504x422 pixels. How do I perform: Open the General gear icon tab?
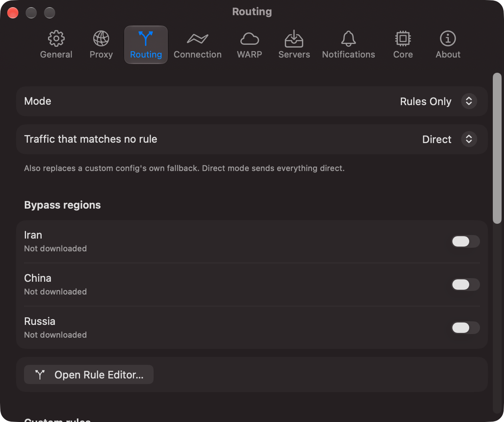[x=56, y=38]
